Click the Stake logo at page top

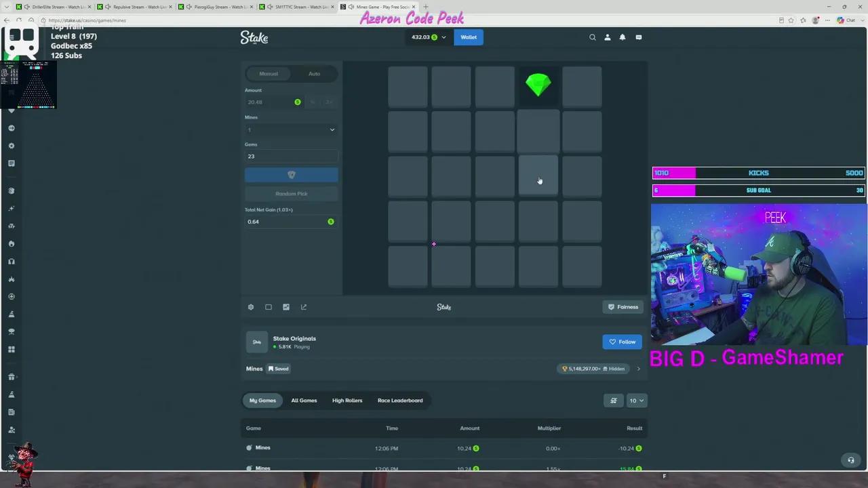254,37
